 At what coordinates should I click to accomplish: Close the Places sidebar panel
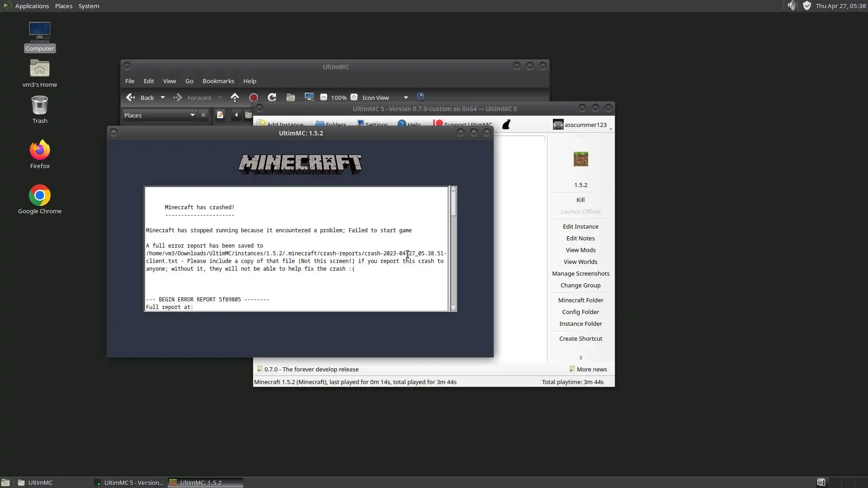tap(203, 115)
